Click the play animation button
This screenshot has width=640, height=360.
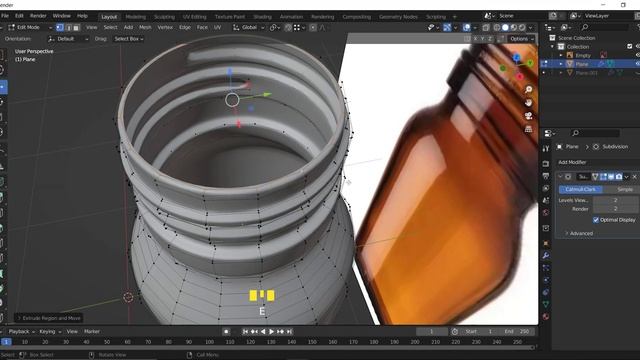pos(271,331)
